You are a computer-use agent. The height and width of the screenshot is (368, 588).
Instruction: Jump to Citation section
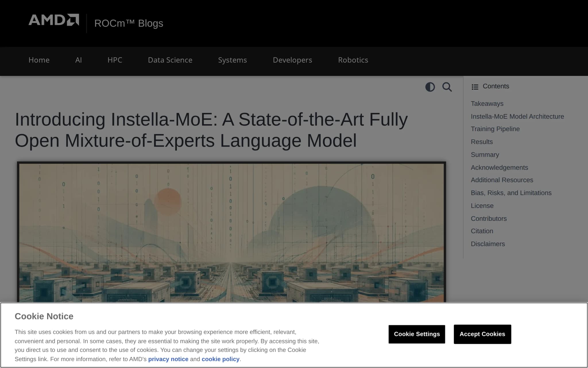pyautogui.click(x=481, y=231)
